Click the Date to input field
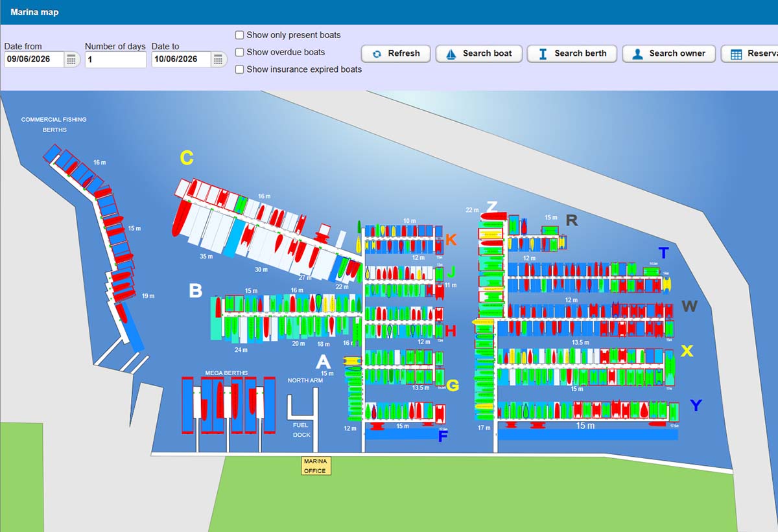The height and width of the screenshot is (532, 778). [182, 60]
